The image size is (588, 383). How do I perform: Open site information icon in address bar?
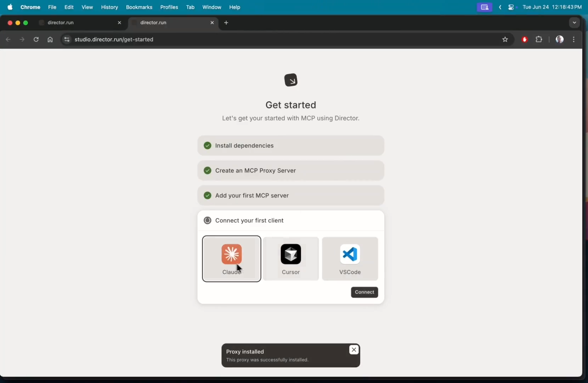pos(67,39)
